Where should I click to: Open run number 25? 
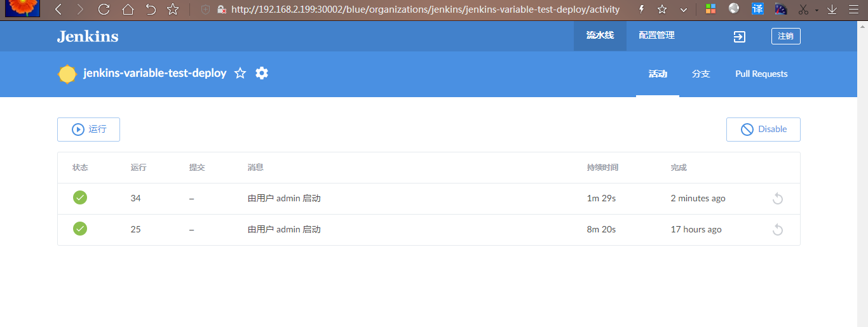[x=136, y=229]
